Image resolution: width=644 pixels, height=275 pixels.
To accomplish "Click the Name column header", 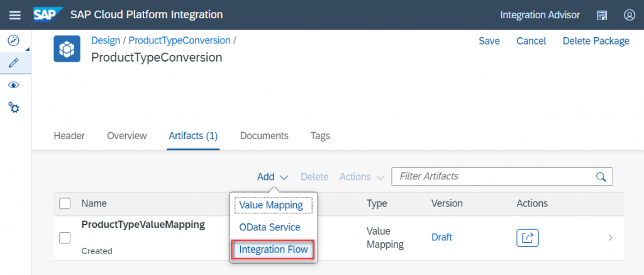I will [94, 203].
